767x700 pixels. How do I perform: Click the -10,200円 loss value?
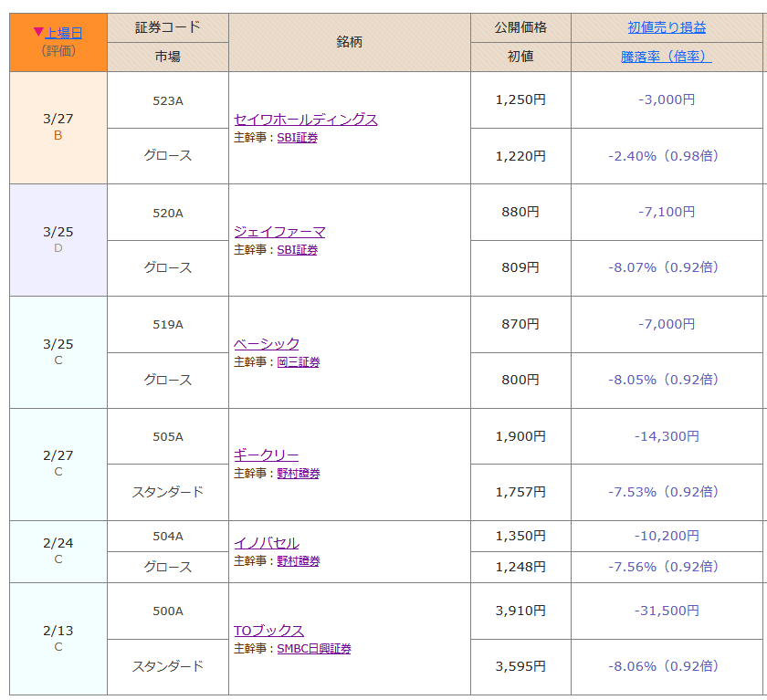click(x=667, y=536)
